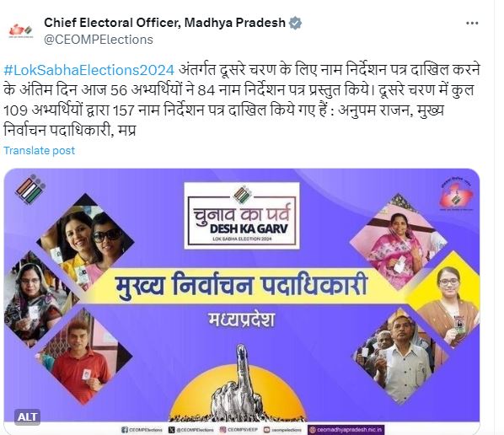504x435 pixels.
Task: Click the Madhya Pradesh map logo in banner
Action: point(456,194)
